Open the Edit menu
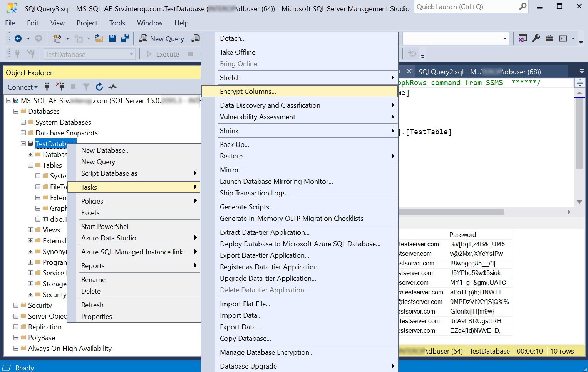The height and width of the screenshot is (372, 588). pyautogui.click(x=33, y=23)
